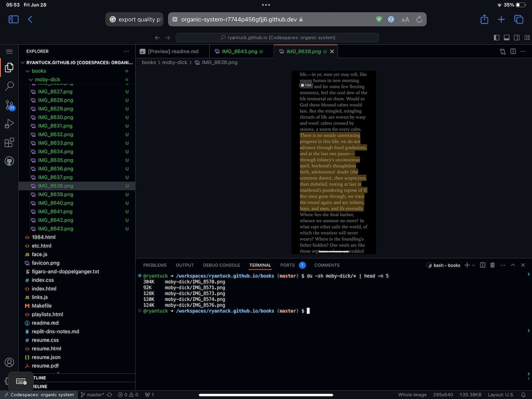Click Codespaces: organic system remote indicator
Image resolution: width=532 pixels, height=399 pixels.
[39, 394]
